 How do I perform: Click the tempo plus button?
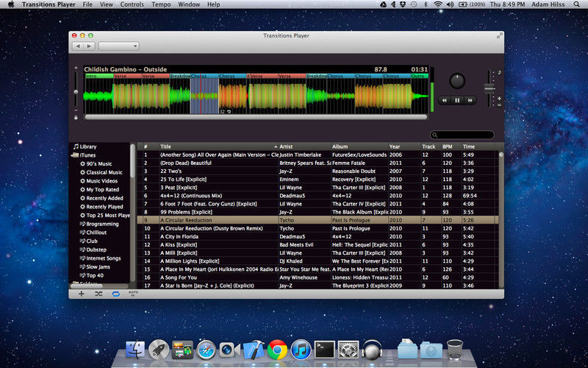pos(499,99)
